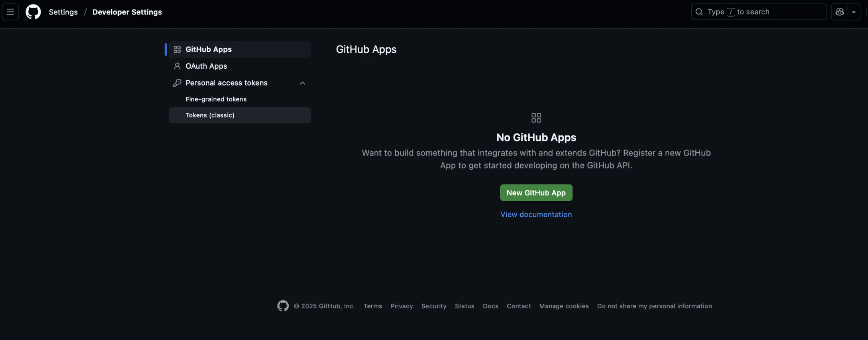Click the key icon beside Personal access tokens
This screenshot has height=340, width=868.
pyautogui.click(x=177, y=83)
